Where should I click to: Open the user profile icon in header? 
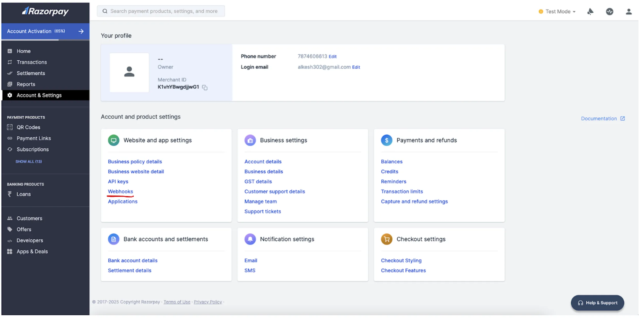point(629,12)
